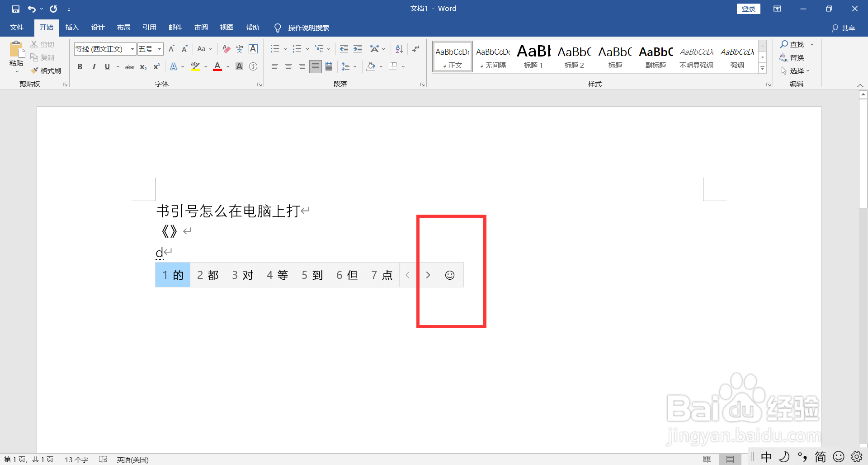Click Find in Editing group
This screenshot has height=465, width=868.
click(x=793, y=44)
